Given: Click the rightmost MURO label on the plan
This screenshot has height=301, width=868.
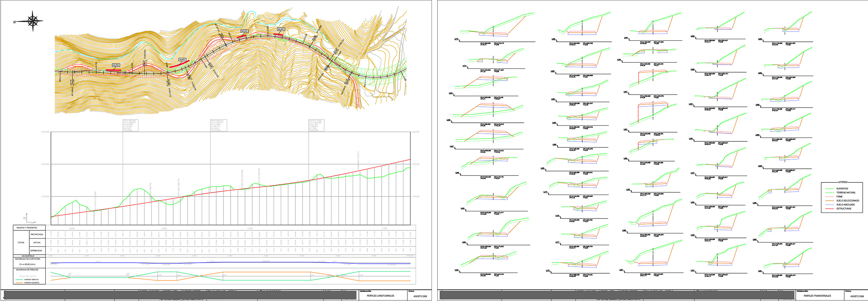Looking at the screenshot, I should point(281,29).
